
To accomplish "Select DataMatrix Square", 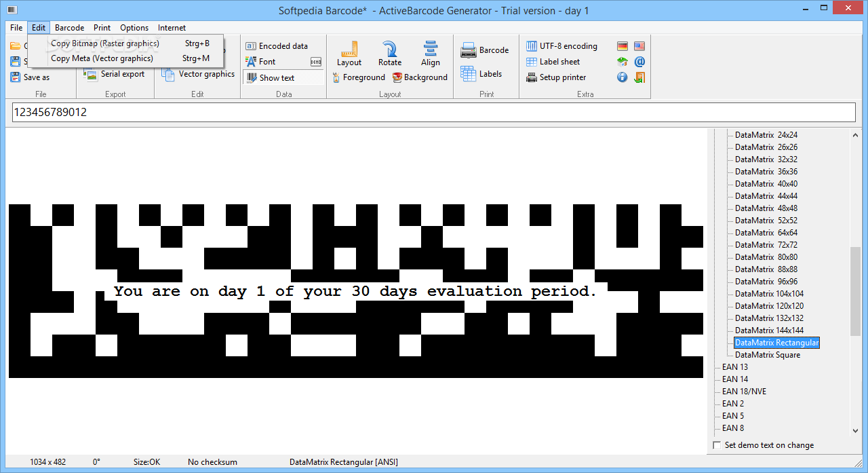I will [768, 355].
